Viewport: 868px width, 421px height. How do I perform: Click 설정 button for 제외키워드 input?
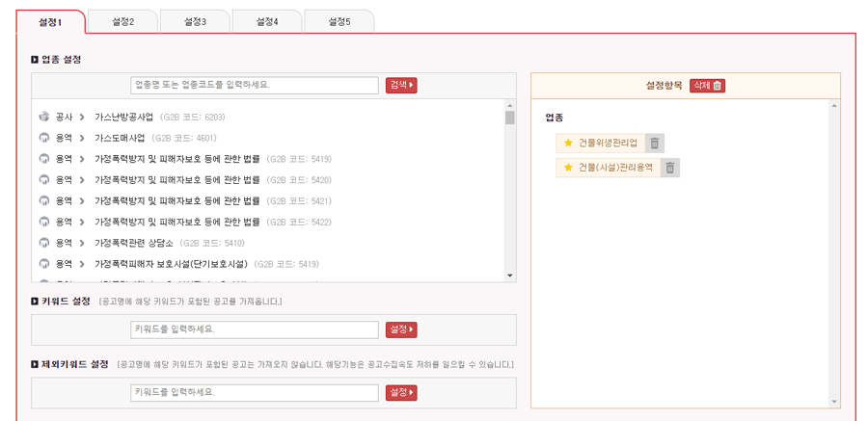[401, 392]
